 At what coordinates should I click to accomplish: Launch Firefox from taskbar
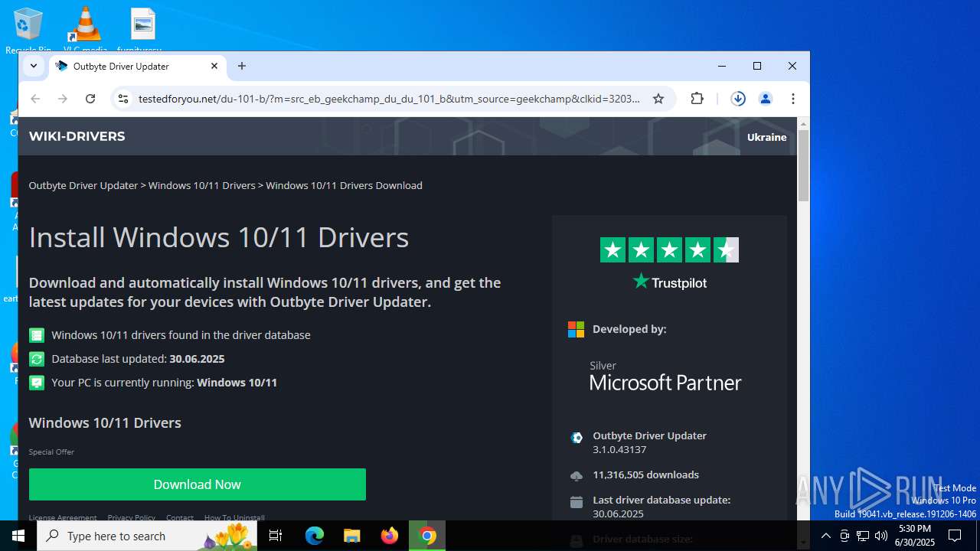pyautogui.click(x=390, y=536)
